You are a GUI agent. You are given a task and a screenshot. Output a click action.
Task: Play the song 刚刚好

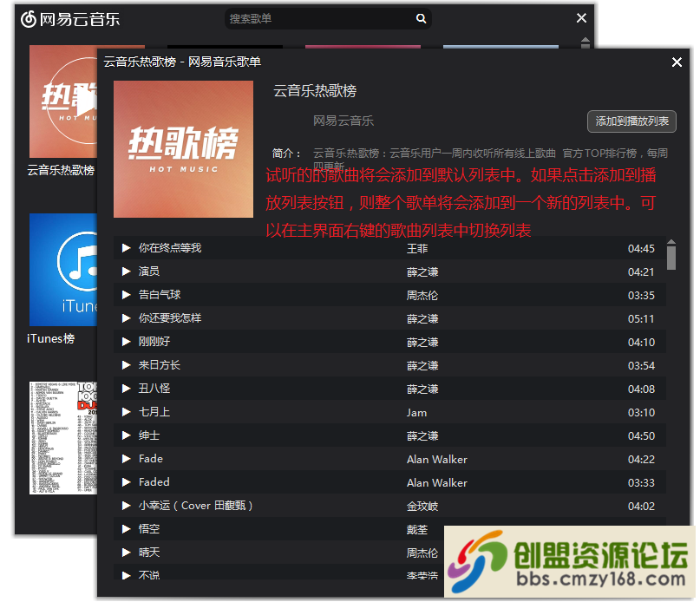coord(127,342)
